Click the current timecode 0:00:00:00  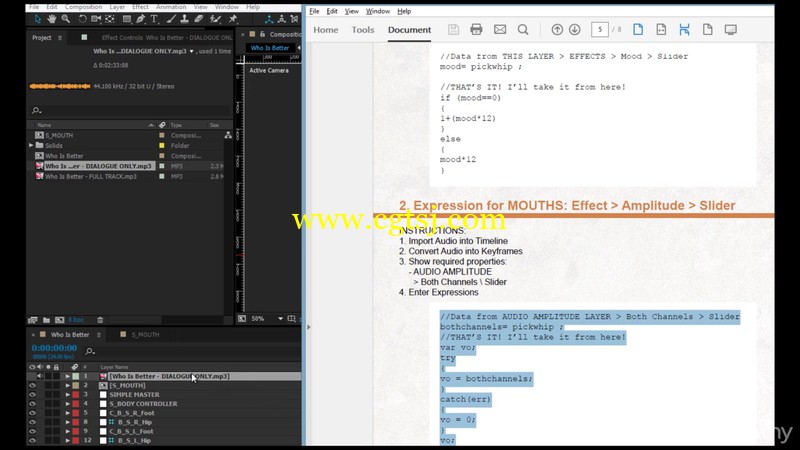point(54,348)
